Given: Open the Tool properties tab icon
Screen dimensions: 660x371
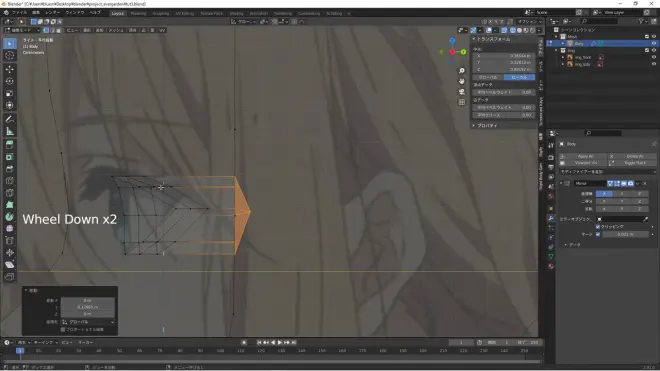Looking at the screenshot, I should click(551, 145).
